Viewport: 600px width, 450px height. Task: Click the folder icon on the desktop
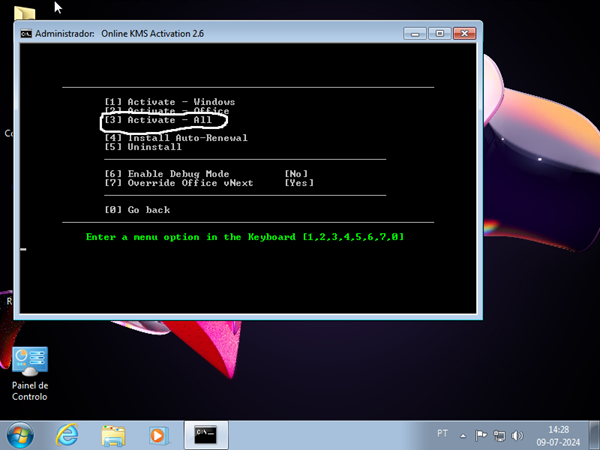pos(24,13)
